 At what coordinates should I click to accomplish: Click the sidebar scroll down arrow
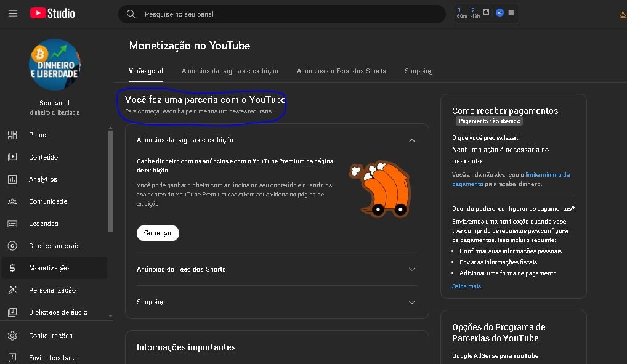[110, 317]
